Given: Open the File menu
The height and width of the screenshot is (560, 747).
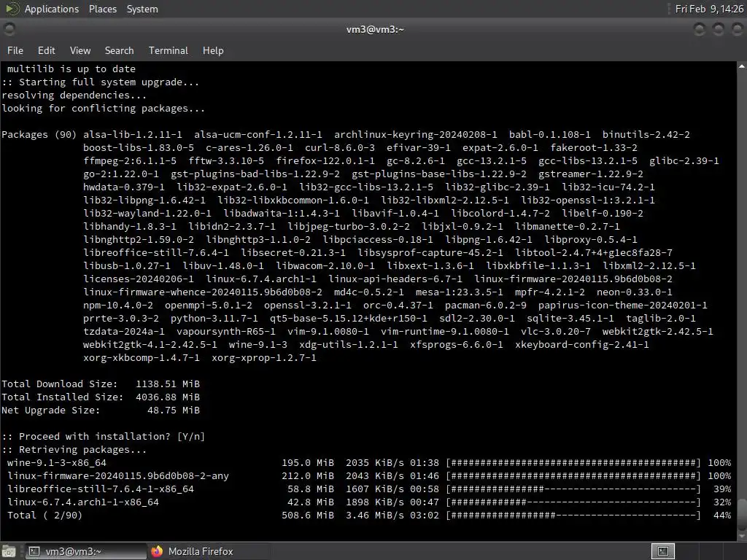Looking at the screenshot, I should click(x=15, y=50).
